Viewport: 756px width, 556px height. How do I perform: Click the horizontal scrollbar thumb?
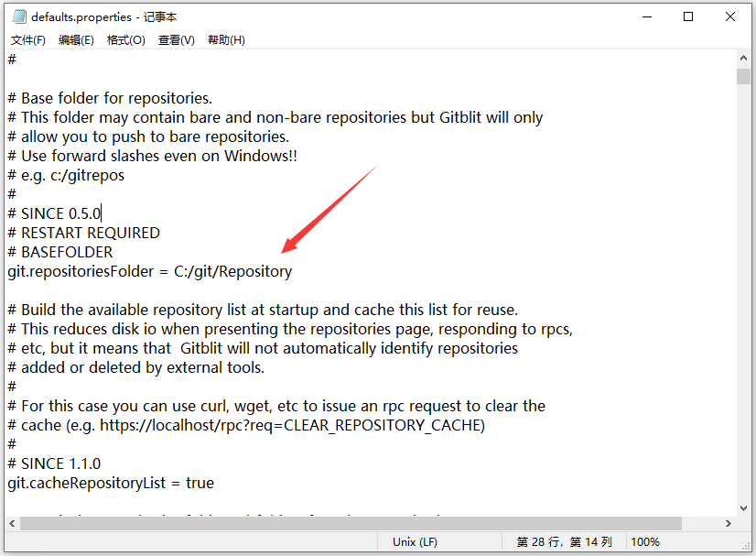click(x=351, y=524)
